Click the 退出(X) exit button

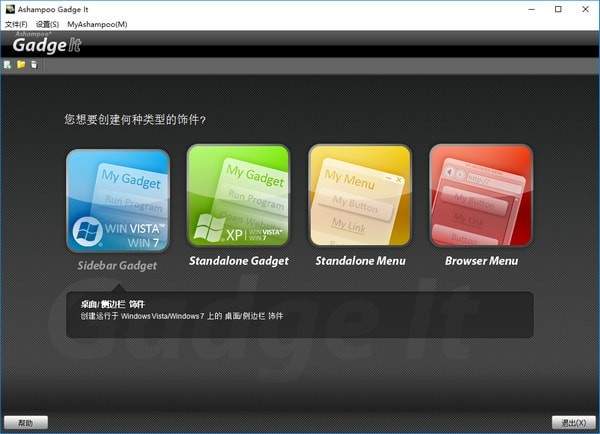pyautogui.click(x=573, y=423)
